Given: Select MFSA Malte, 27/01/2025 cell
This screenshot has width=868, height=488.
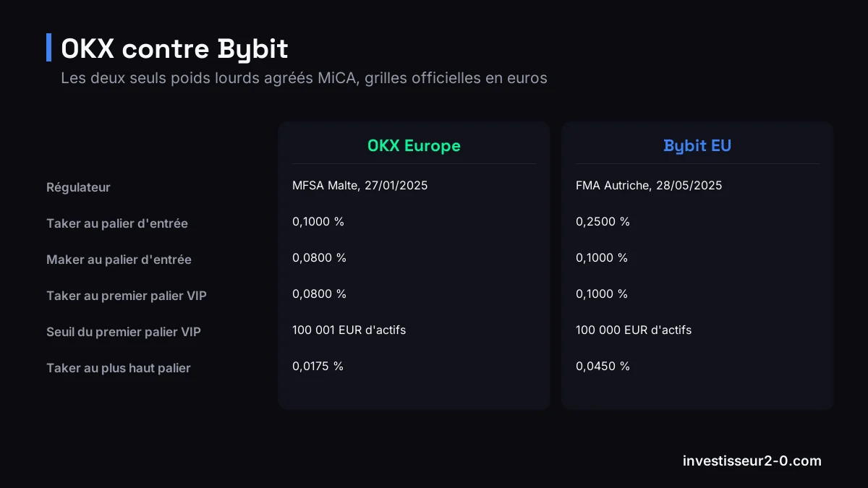Looking at the screenshot, I should pyautogui.click(x=360, y=186).
